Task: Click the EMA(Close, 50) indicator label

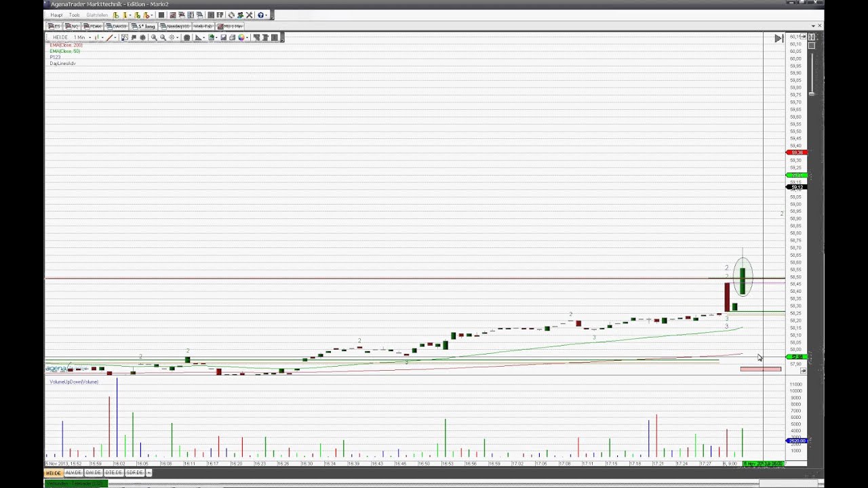Action: [x=64, y=51]
